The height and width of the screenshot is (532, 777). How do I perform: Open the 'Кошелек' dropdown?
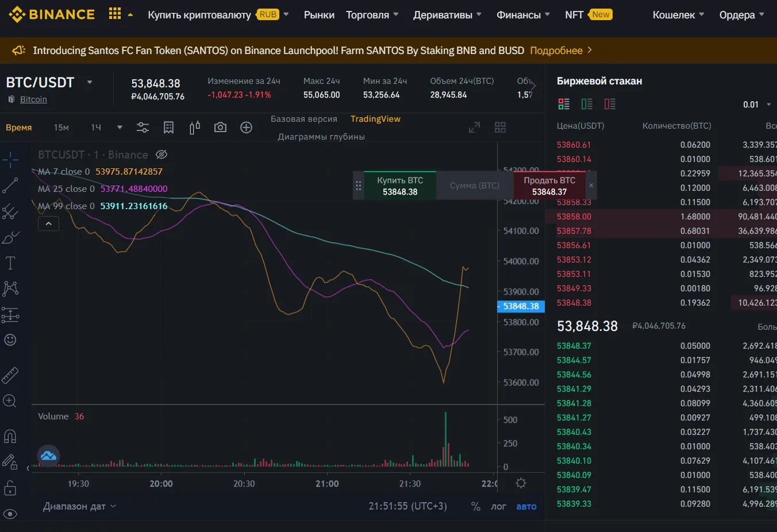tap(678, 15)
